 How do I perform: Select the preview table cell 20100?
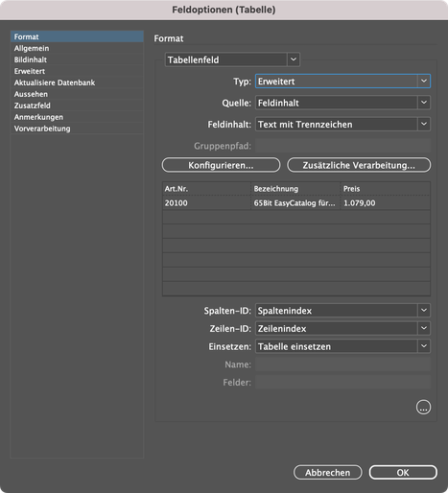206,203
